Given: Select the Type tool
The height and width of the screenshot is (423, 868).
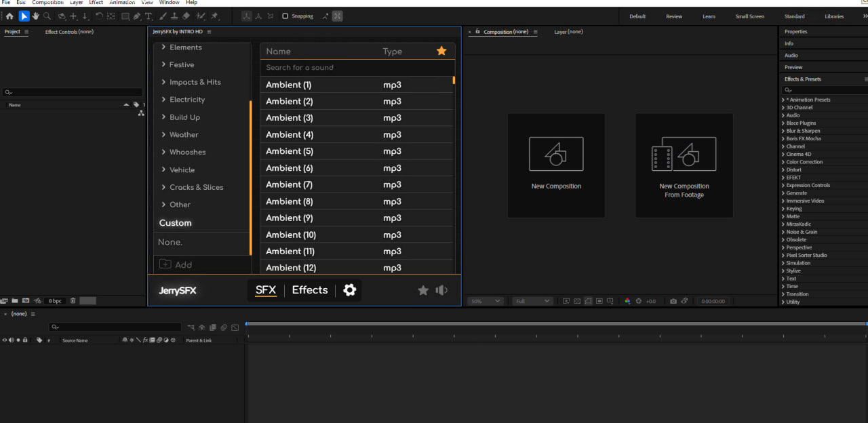Looking at the screenshot, I should (149, 16).
